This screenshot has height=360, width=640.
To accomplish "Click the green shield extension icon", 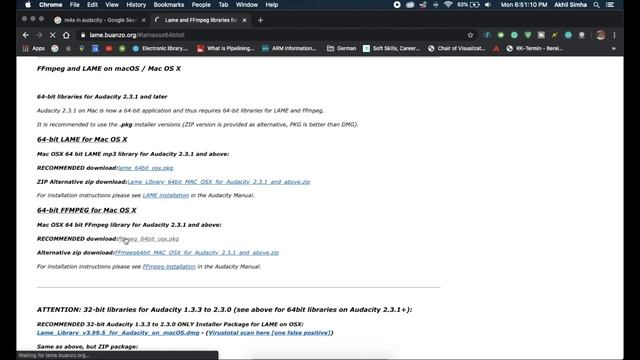I will 528,36.
